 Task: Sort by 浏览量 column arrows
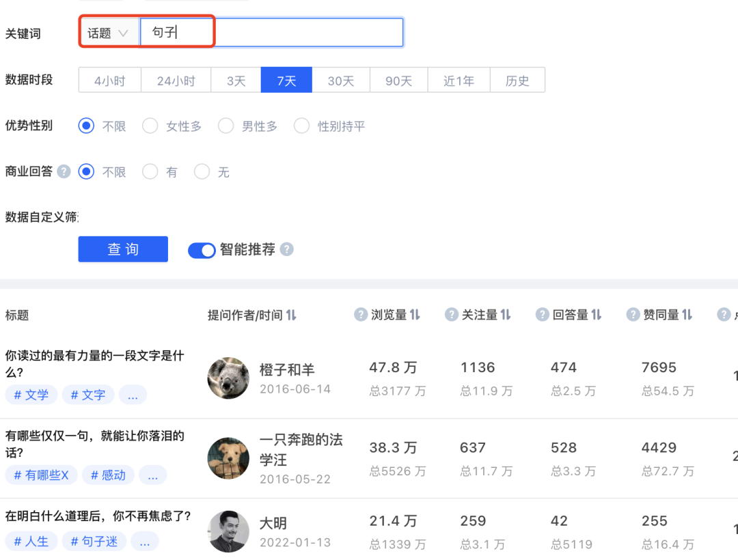click(x=415, y=315)
